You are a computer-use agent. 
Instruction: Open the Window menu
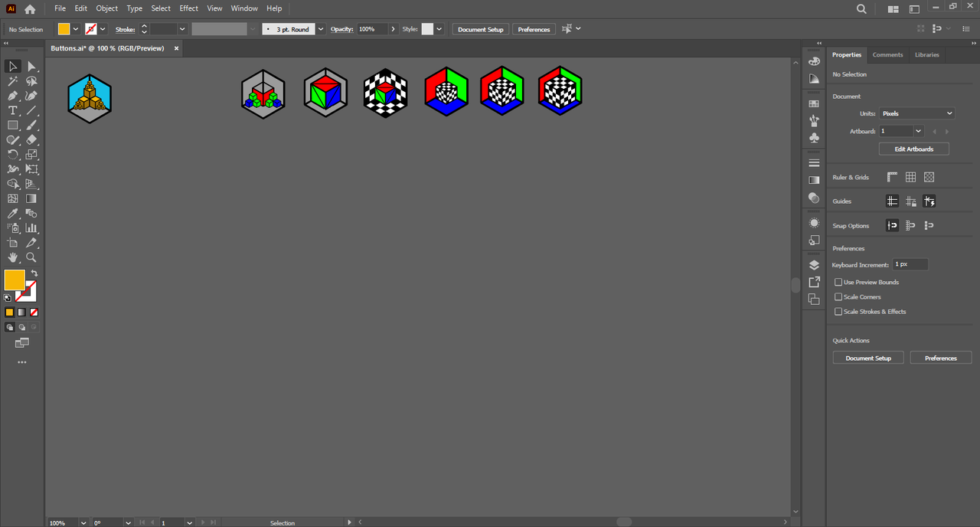(244, 8)
